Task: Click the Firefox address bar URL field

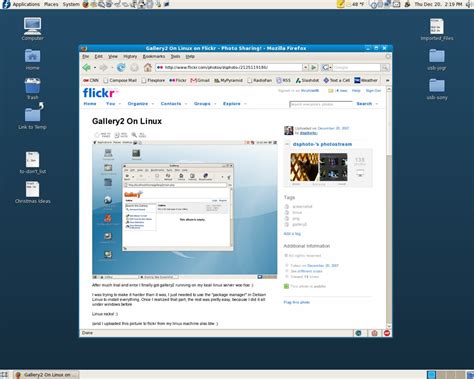Action: pyautogui.click(x=230, y=67)
